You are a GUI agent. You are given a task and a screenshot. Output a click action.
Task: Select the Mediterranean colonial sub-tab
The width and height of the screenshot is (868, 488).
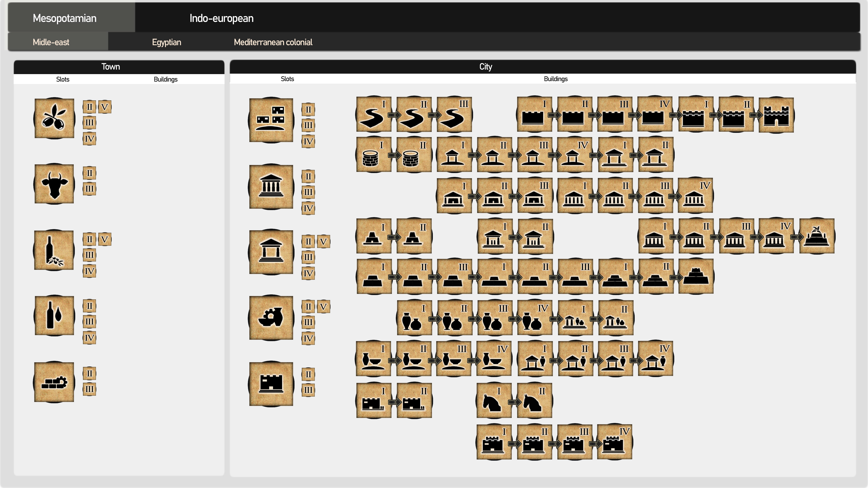(x=273, y=42)
